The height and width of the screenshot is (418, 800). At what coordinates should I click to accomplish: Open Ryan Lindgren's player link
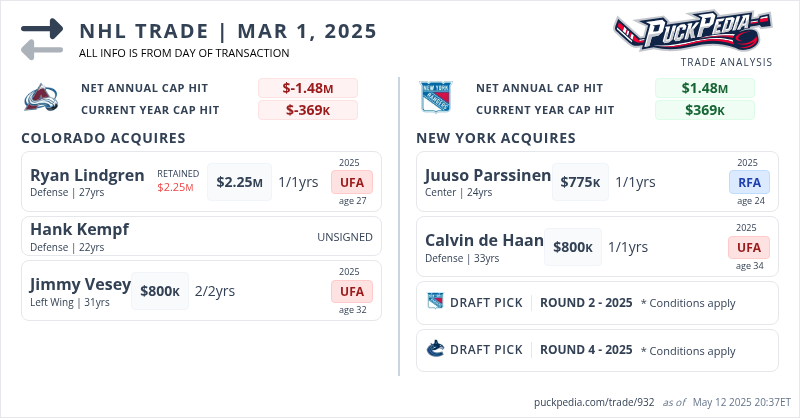[87, 175]
